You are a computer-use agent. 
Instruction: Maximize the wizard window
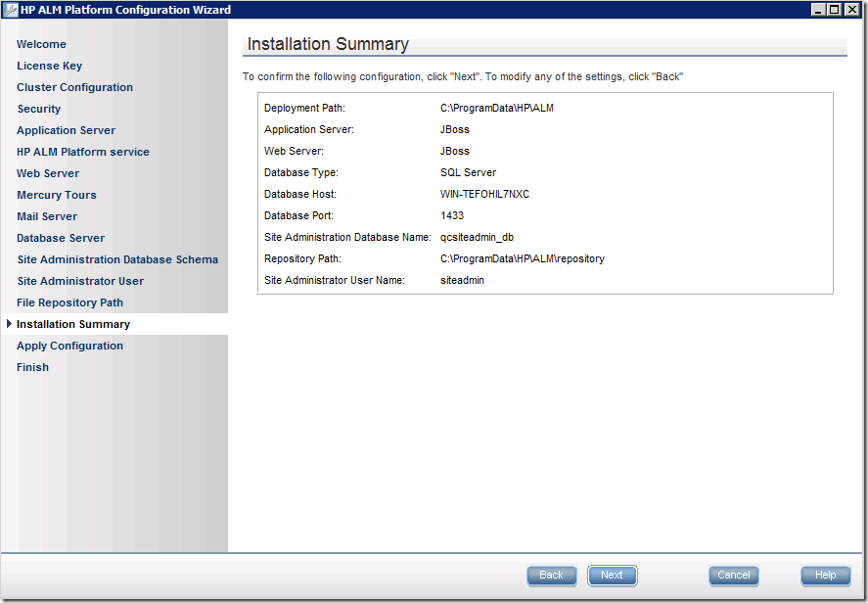pyautogui.click(x=835, y=10)
